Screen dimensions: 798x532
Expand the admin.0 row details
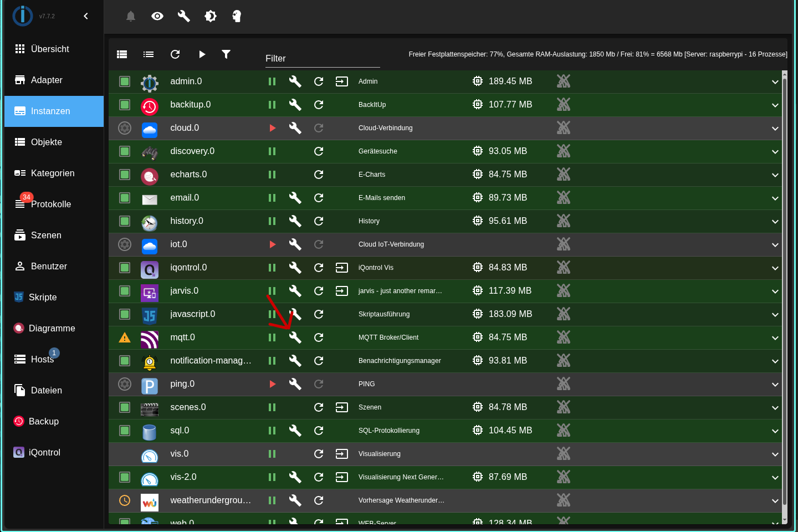pos(775,82)
